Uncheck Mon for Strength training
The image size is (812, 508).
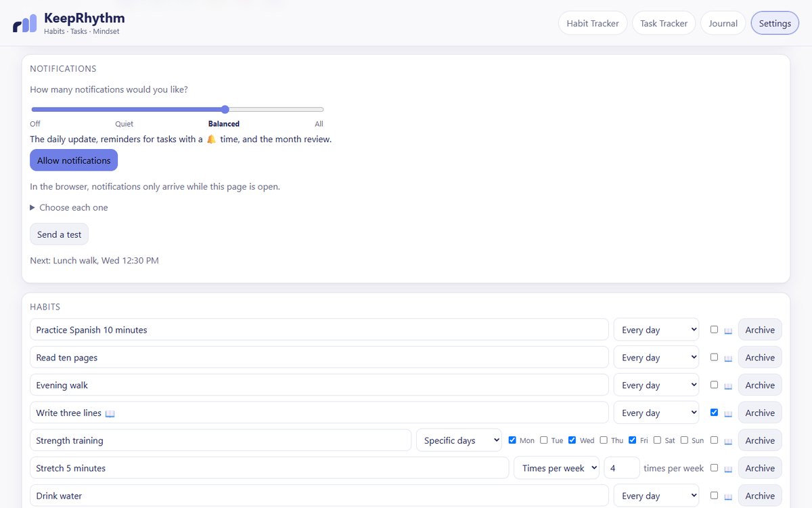click(512, 440)
